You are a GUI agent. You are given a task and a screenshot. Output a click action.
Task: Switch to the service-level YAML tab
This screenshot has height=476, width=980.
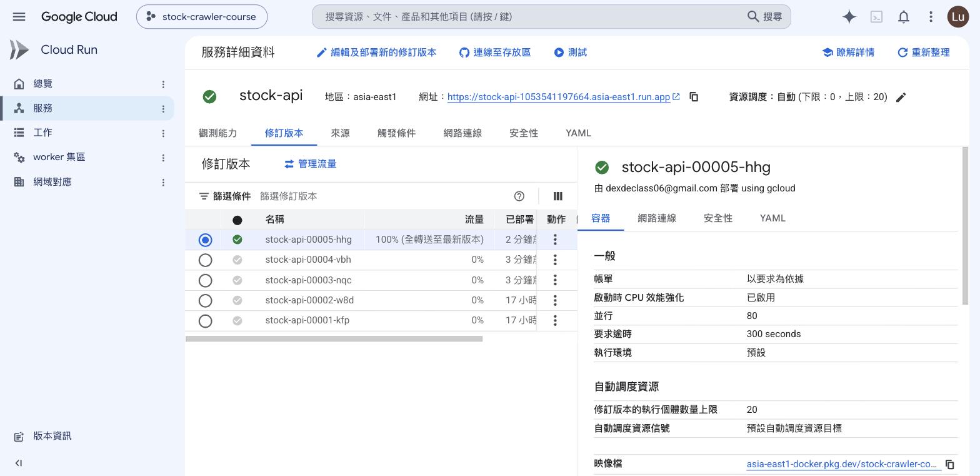click(578, 133)
